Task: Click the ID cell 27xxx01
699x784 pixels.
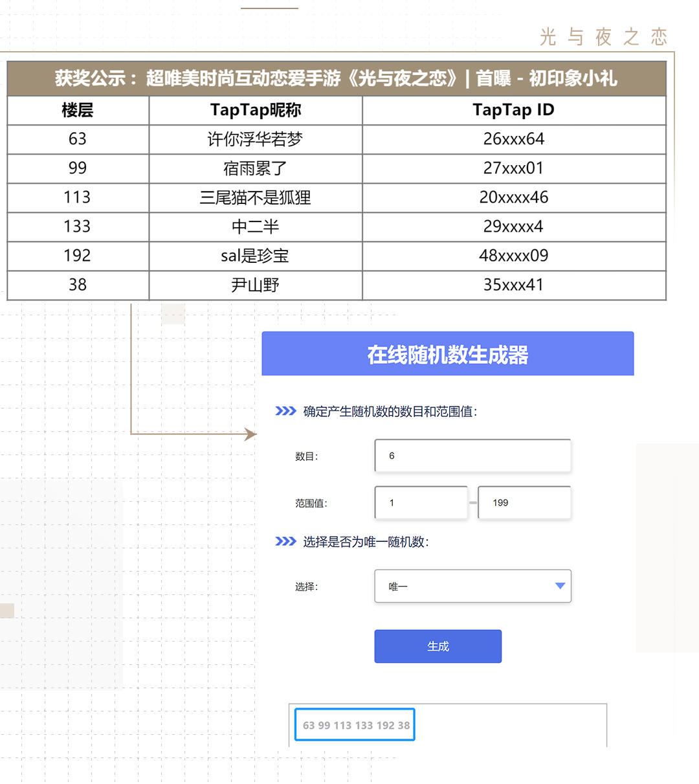Action: pyautogui.click(x=514, y=168)
